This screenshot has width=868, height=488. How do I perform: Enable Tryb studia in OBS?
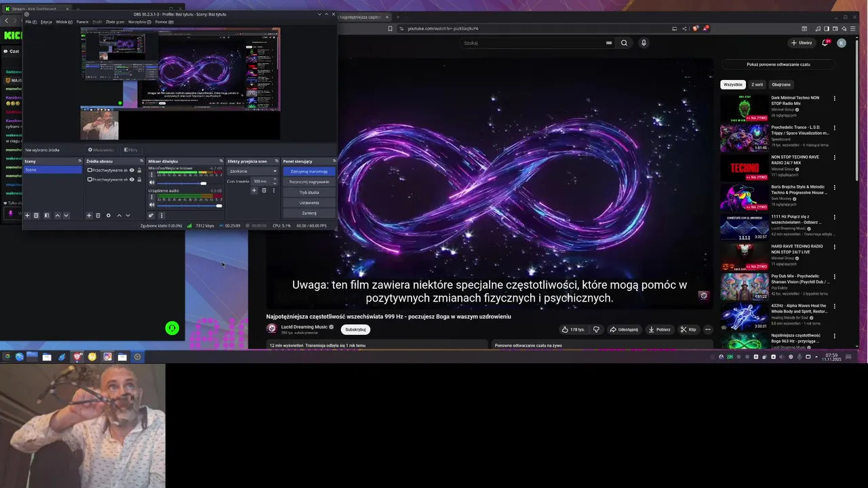309,192
